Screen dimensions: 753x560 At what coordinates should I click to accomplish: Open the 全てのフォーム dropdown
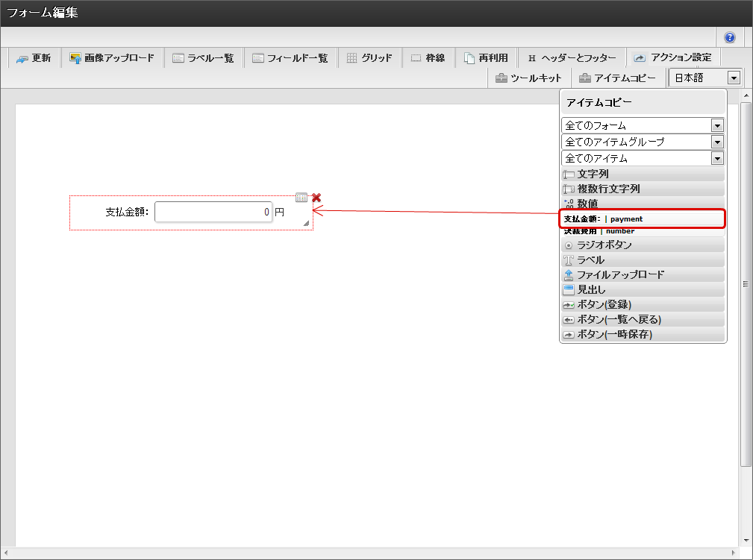643,126
